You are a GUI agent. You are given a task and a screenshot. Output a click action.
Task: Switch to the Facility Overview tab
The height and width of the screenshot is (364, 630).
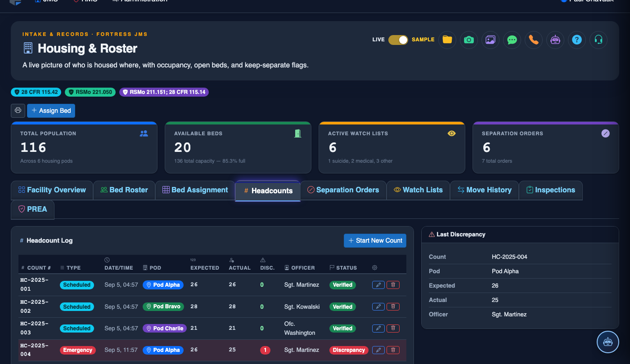tap(52, 190)
